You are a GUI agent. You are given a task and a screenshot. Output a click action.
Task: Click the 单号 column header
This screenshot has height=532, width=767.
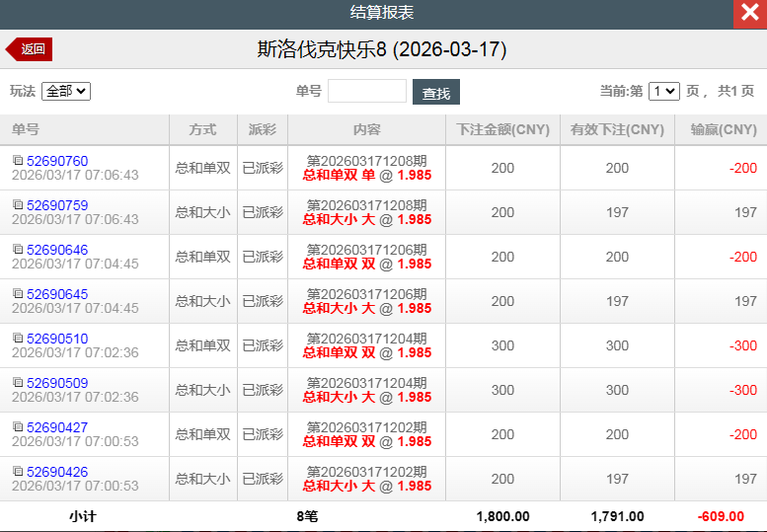(84, 129)
